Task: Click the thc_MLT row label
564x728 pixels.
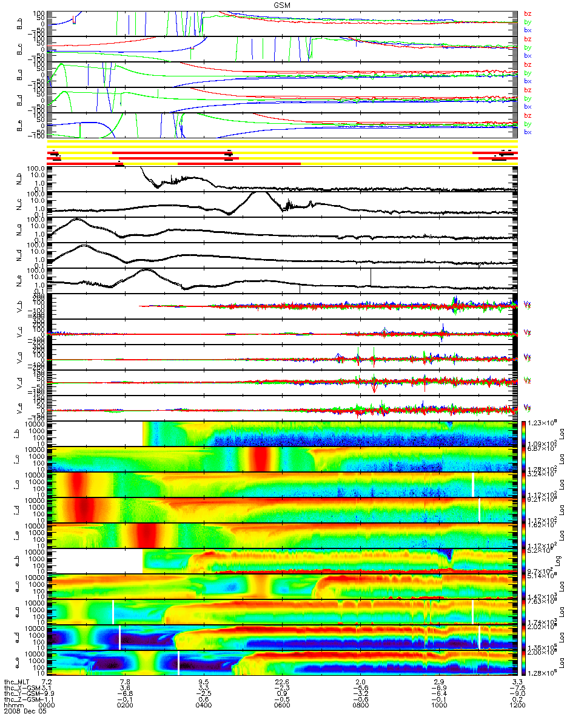Action: coord(16,682)
